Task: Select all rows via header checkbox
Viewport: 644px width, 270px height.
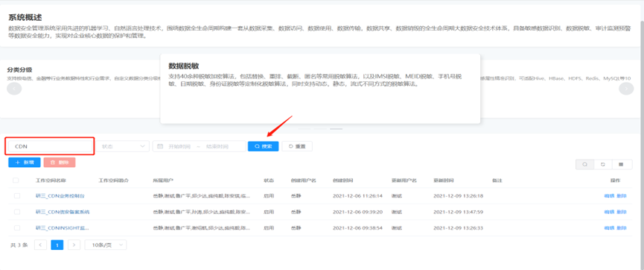Action: click(x=16, y=180)
